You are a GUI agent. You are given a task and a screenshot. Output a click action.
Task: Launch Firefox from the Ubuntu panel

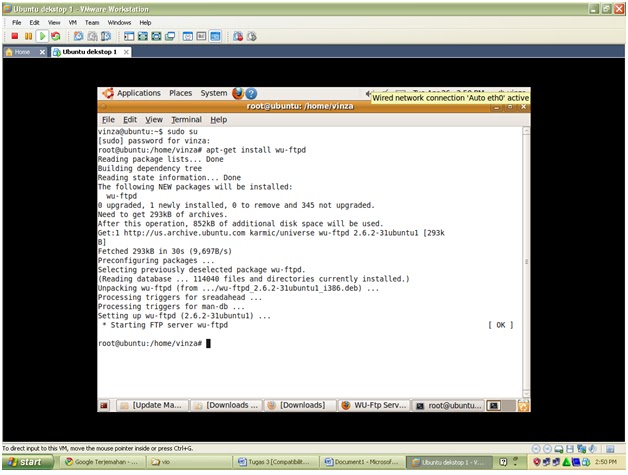(238, 93)
